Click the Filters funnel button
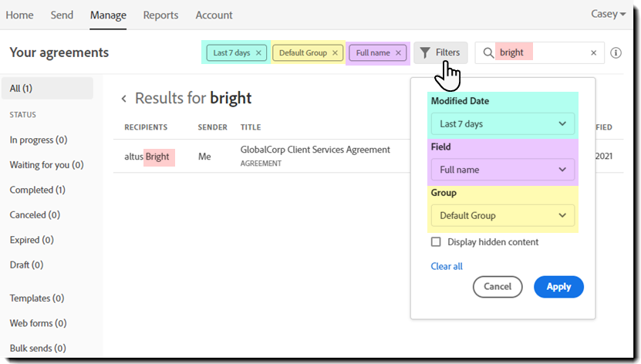 tap(440, 53)
